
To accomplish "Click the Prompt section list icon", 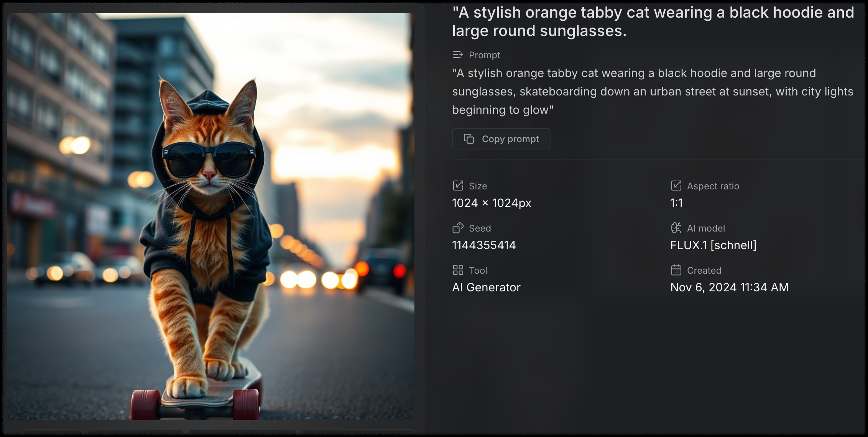I will pyautogui.click(x=458, y=55).
